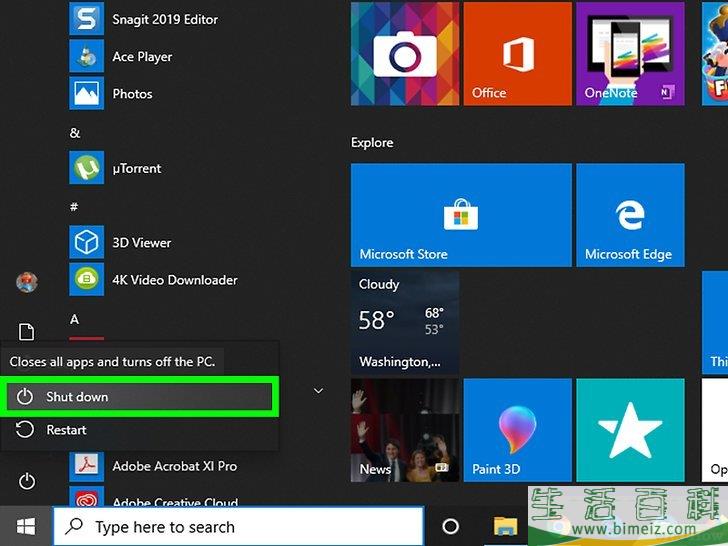Screen dimensions: 728x546
Task: Launch Ace Player from app list
Action: click(x=142, y=57)
